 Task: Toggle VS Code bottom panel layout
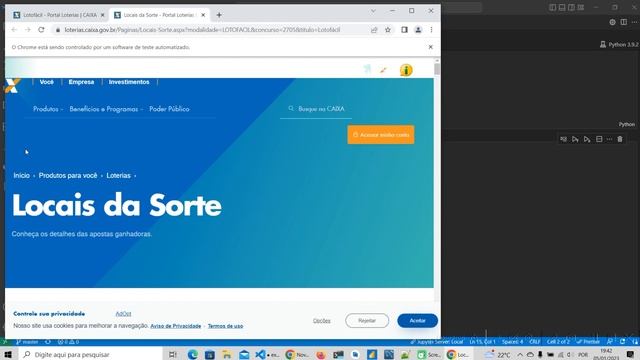point(562,7)
